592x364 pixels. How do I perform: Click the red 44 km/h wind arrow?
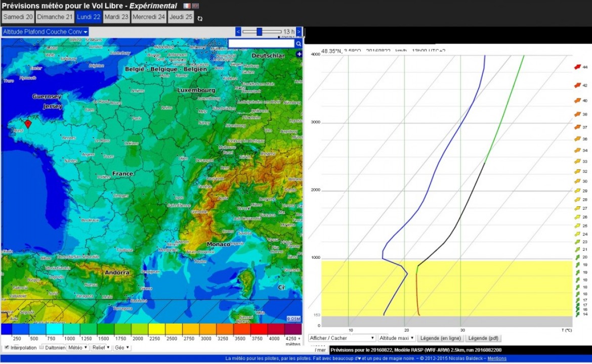577,67
